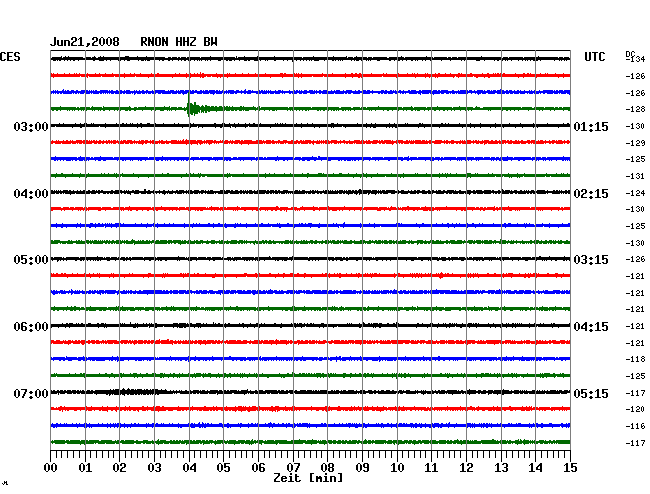
Task: Click the 05:15 UTC time label
Action: coord(591,393)
